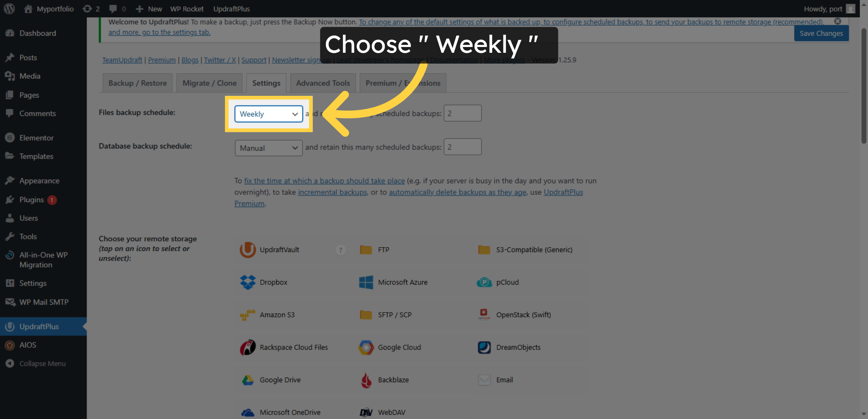
Task: Choose the Microsoft Azure icon
Action: pyautogui.click(x=366, y=282)
